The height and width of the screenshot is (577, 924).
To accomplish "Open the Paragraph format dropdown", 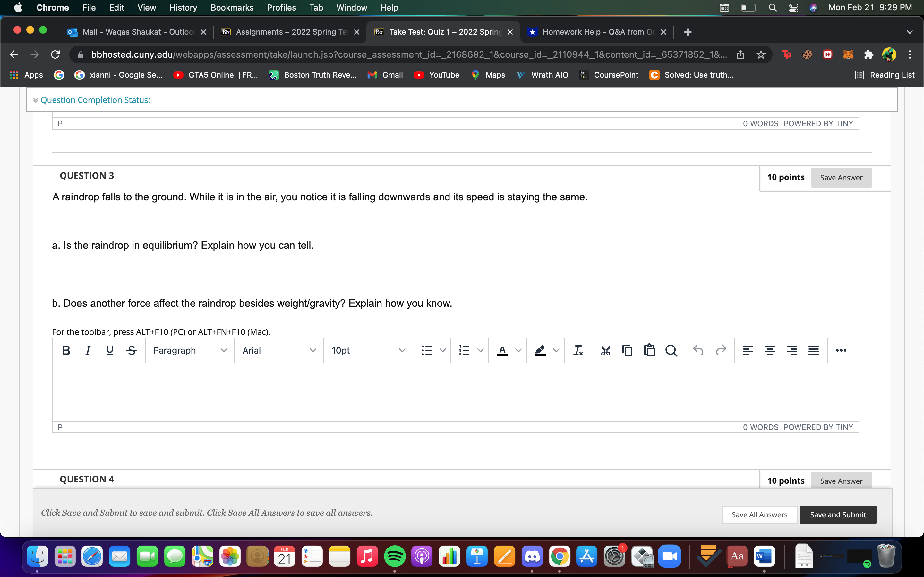I will click(189, 350).
